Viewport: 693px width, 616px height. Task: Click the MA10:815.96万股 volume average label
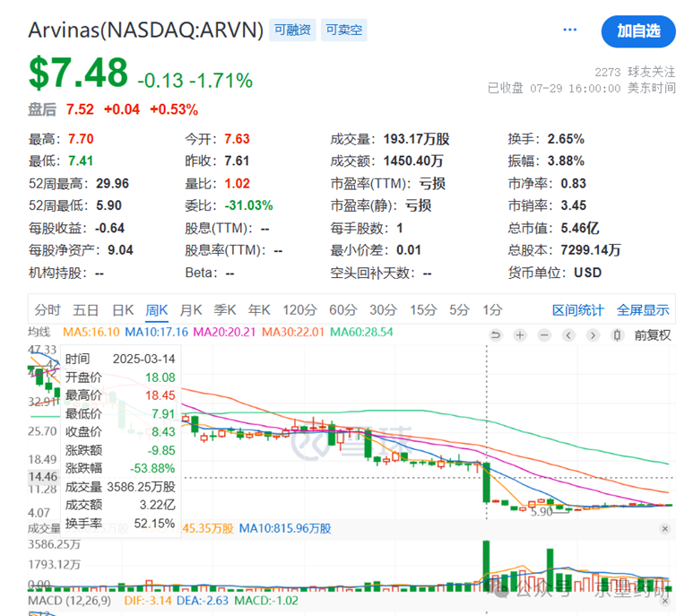click(285, 528)
